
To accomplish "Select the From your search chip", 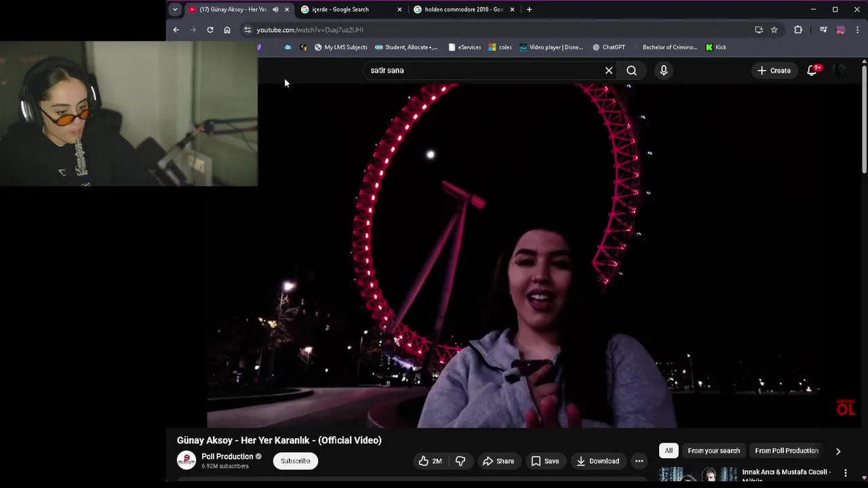I will click(713, 451).
